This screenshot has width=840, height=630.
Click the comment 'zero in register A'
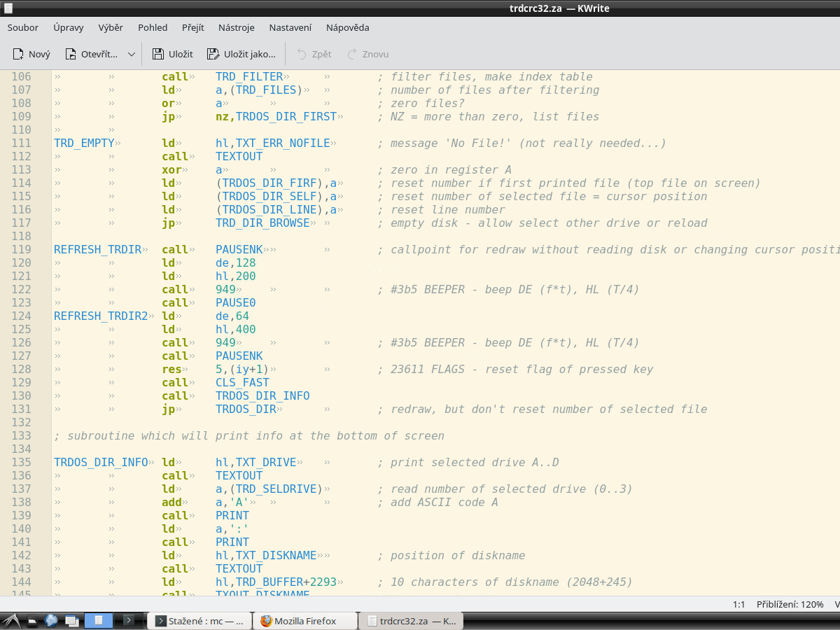[x=444, y=170]
